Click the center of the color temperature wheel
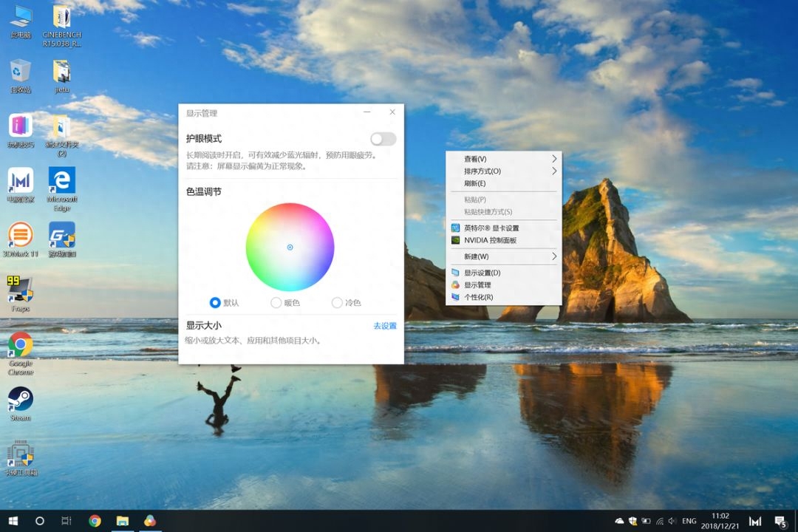This screenshot has height=532, width=798. [x=290, y=247]
